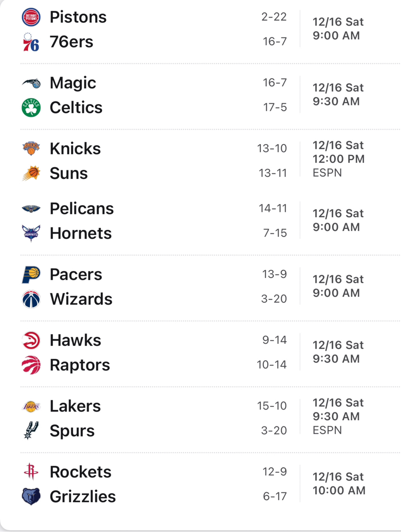Screen dimensions: 401x532
Task: Select the Knicks team logo
Action: click(x=31, y=149)
